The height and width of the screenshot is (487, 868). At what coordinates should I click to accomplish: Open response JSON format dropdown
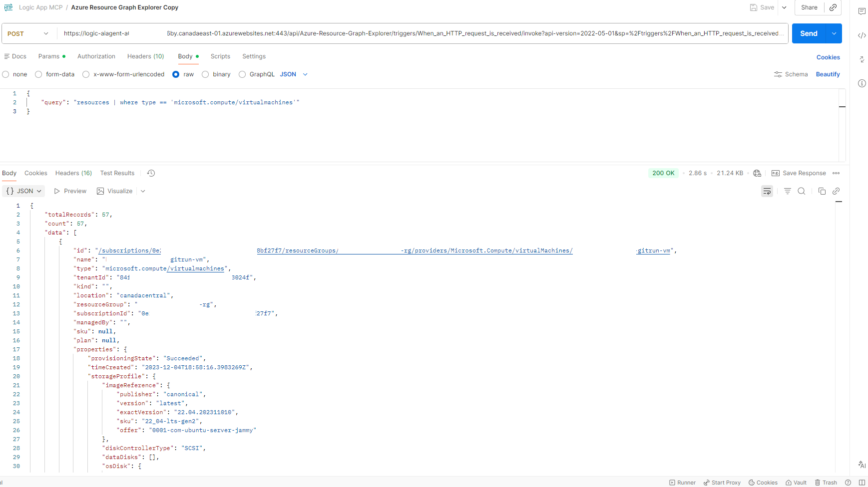click(23, 191)
